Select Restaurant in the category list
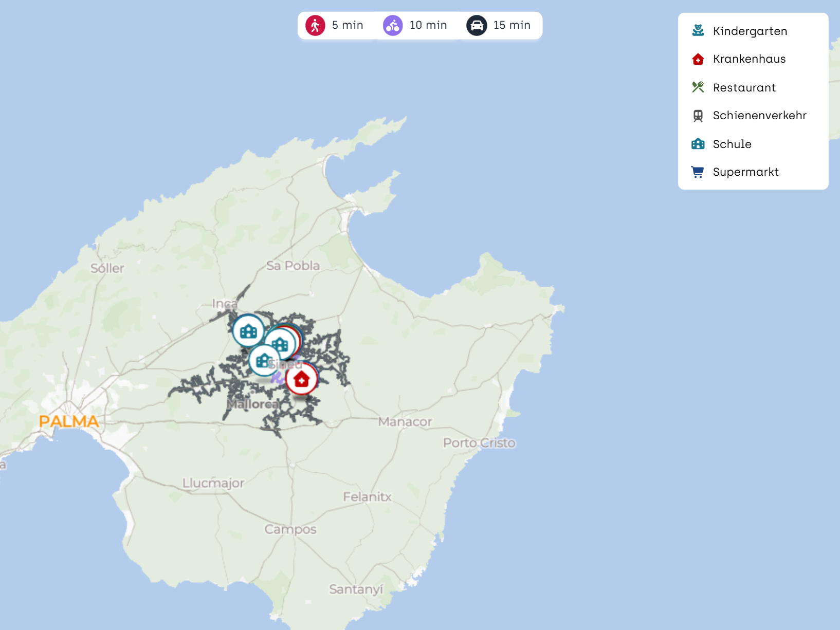Image resolution: width=840 pixels, height=630 pixels. 744,87
